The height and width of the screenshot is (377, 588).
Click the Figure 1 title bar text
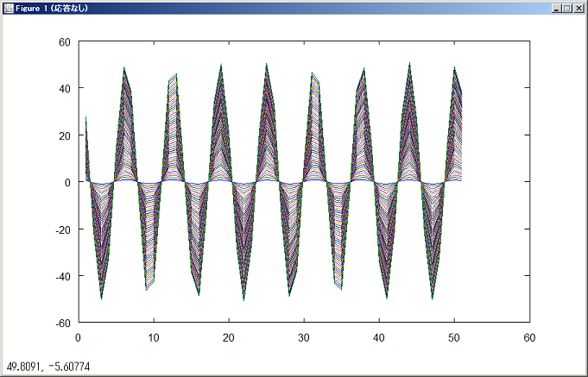pyautogui.click(x=52, y=8)
